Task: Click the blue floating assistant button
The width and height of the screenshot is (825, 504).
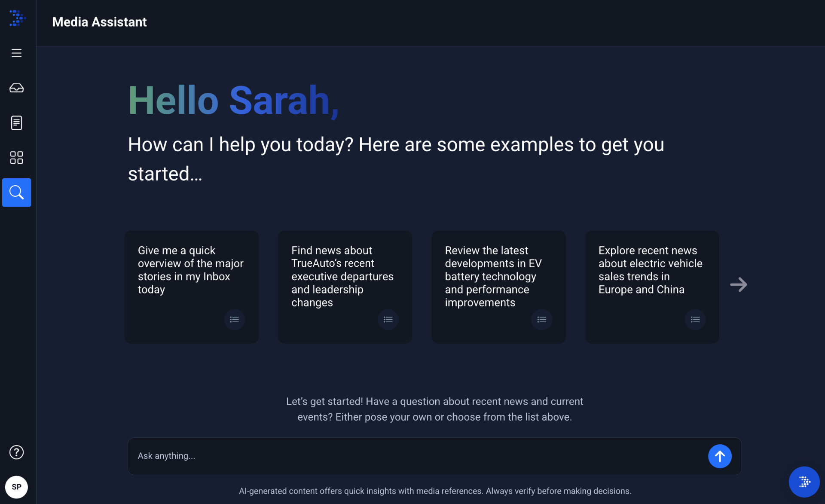Action: (x=804, y=482)
